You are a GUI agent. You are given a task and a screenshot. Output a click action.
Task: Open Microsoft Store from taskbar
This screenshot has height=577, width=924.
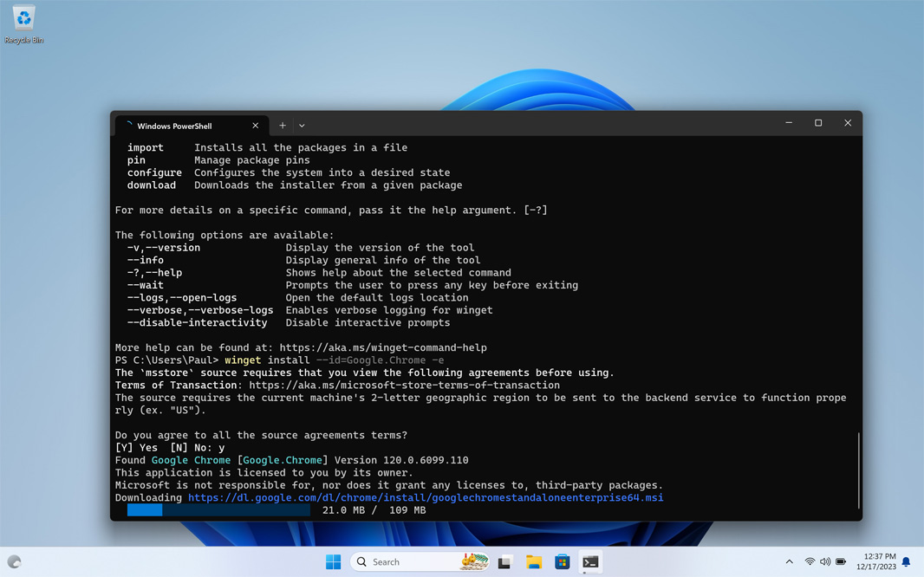pyautogui.click(x=562, y=562)
